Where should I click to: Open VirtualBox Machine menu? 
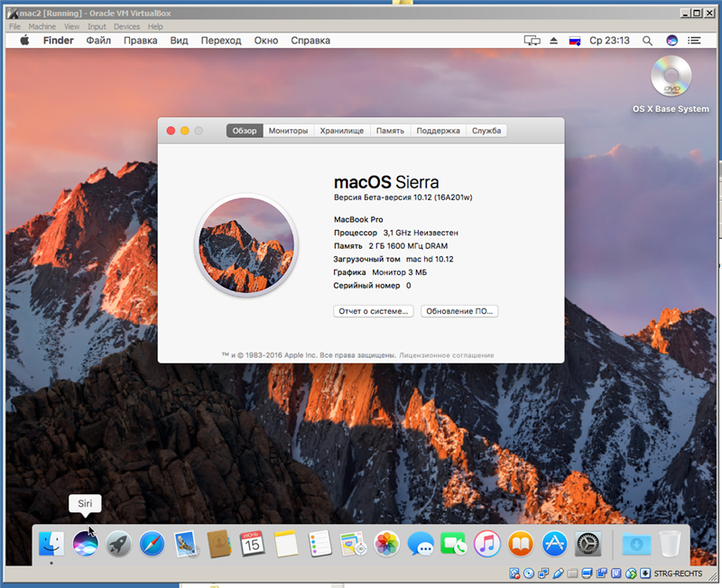pos(42,27)
